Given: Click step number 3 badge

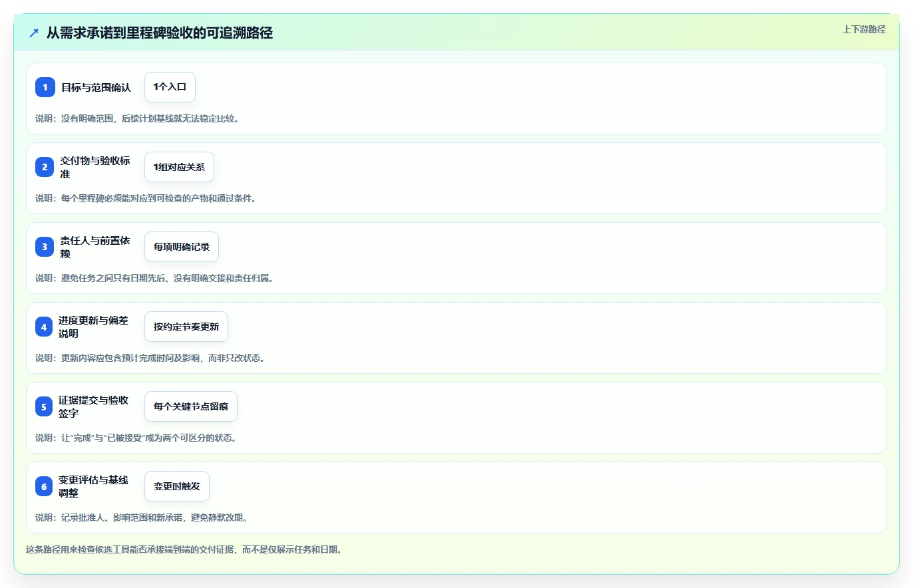Looking at the screenshot, I should click(45, 247).
